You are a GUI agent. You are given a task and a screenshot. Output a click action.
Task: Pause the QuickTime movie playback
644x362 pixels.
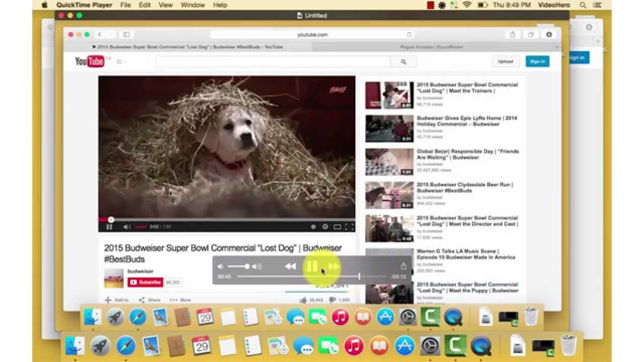[312, 266]
